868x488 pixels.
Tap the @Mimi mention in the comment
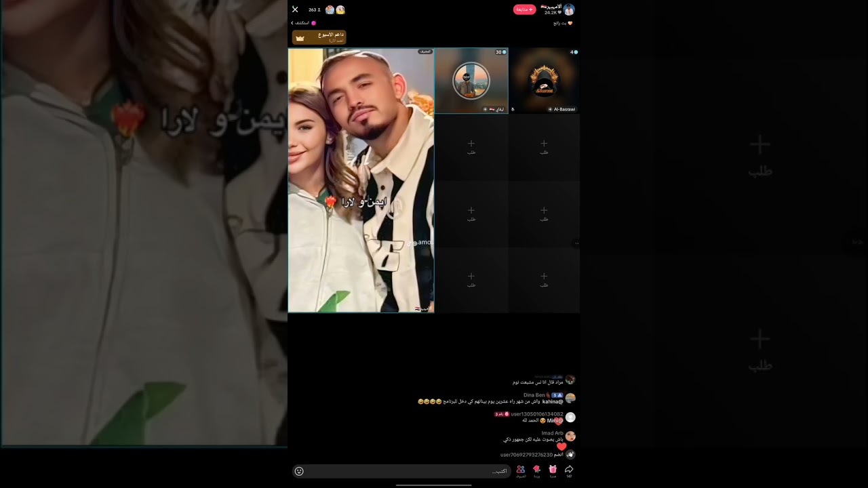click(555, 420)
